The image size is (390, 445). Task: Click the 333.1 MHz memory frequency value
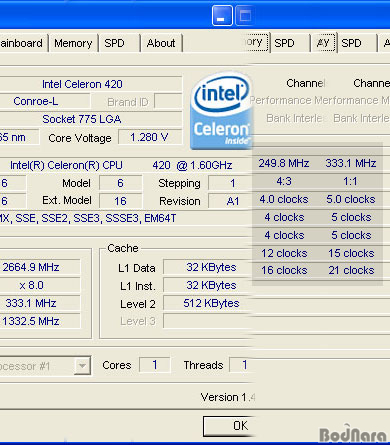pos(351,163)
